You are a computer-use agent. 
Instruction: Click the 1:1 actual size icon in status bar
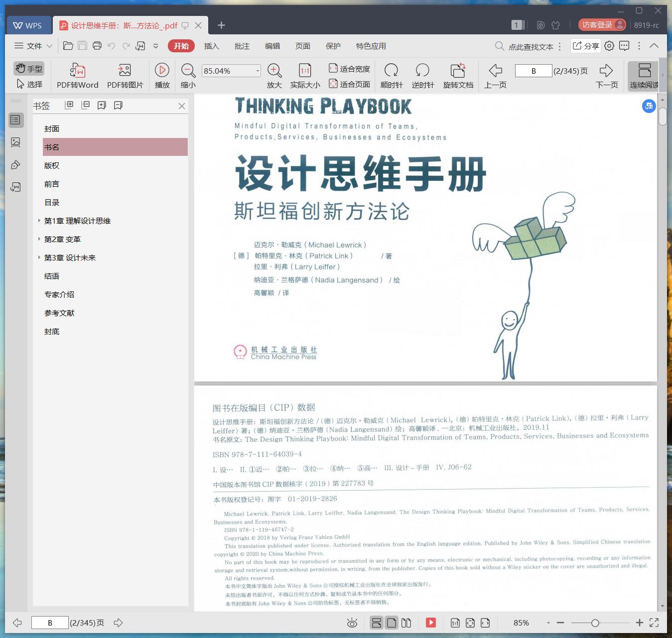pos(455,623)
